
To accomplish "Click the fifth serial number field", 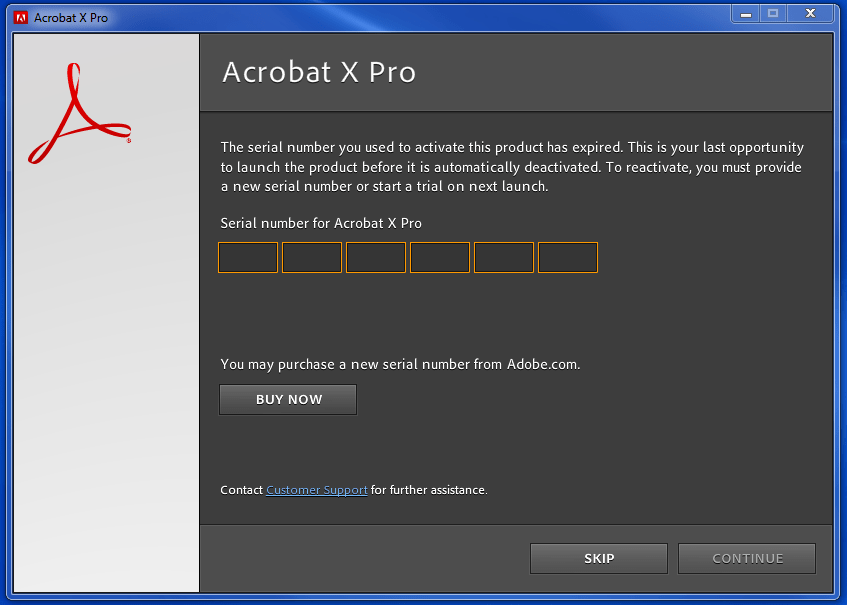I will point(503,257).
